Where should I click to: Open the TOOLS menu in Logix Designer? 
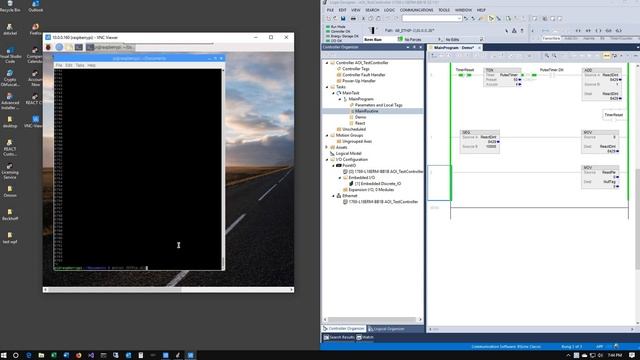click(444, 10)
